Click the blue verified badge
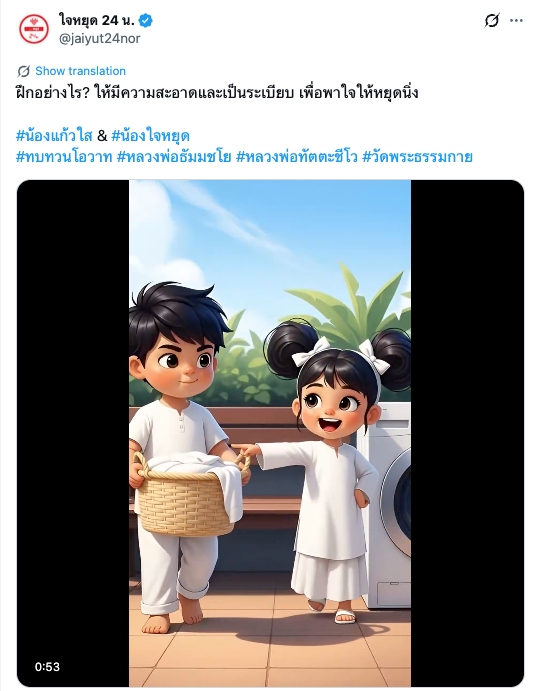The width and height of the screenshot is (535, 691). pos(145,20)
